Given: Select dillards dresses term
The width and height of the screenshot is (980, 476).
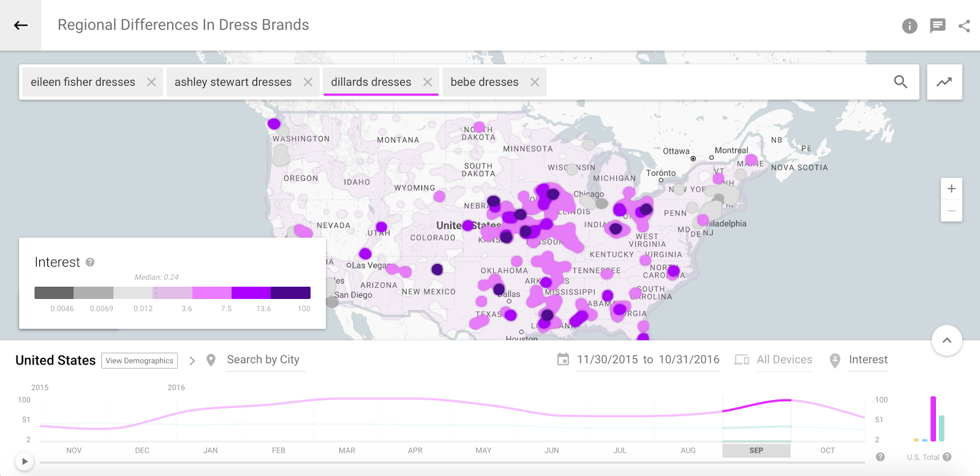Looking at the screenshot, I should (x=371, y=82).
